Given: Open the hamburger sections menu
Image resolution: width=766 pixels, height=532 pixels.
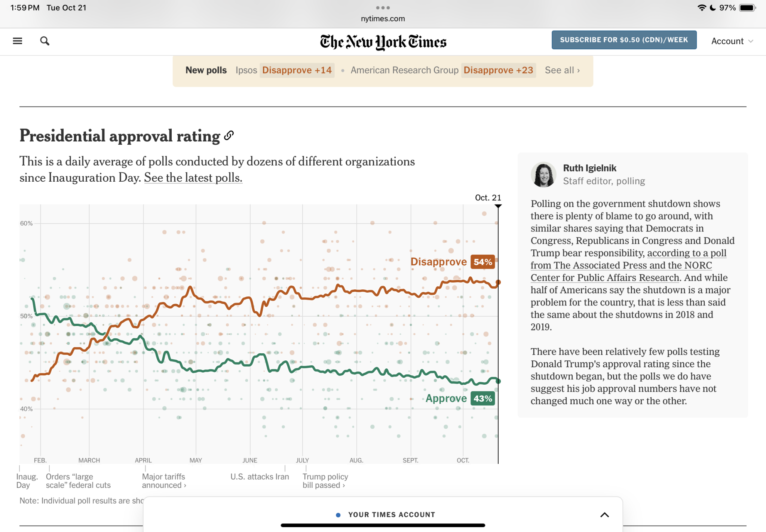Looking at the screenshot, I should (18, 41).
